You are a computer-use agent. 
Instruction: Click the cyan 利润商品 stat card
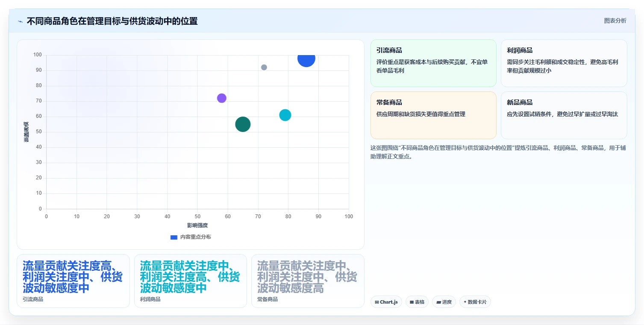pyautogui.click(x=191, y=281)
